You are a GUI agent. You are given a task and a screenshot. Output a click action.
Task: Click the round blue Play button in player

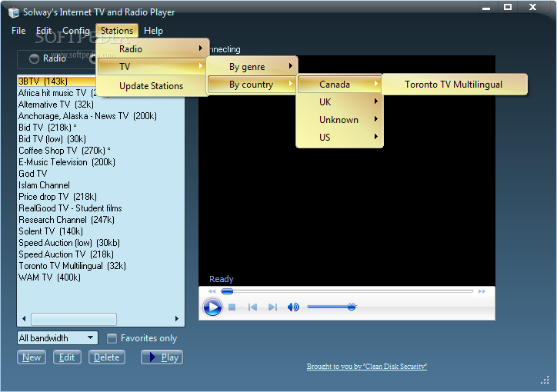(x=212, y=307)
